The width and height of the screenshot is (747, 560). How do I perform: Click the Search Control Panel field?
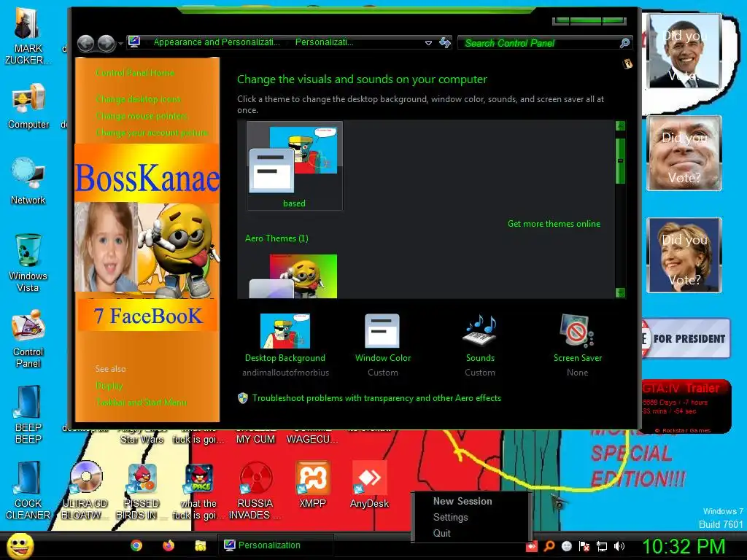544,43
